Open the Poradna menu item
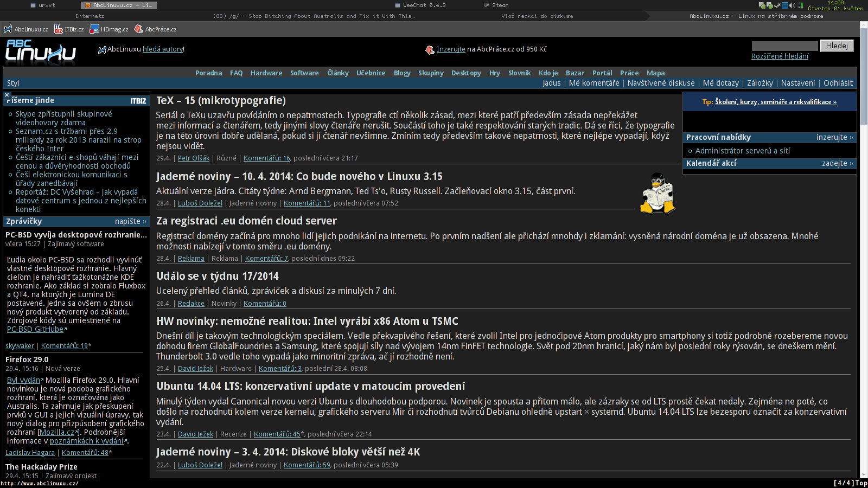Image resolution: width=868 pixels, height=488 pixels. [209, 73]
